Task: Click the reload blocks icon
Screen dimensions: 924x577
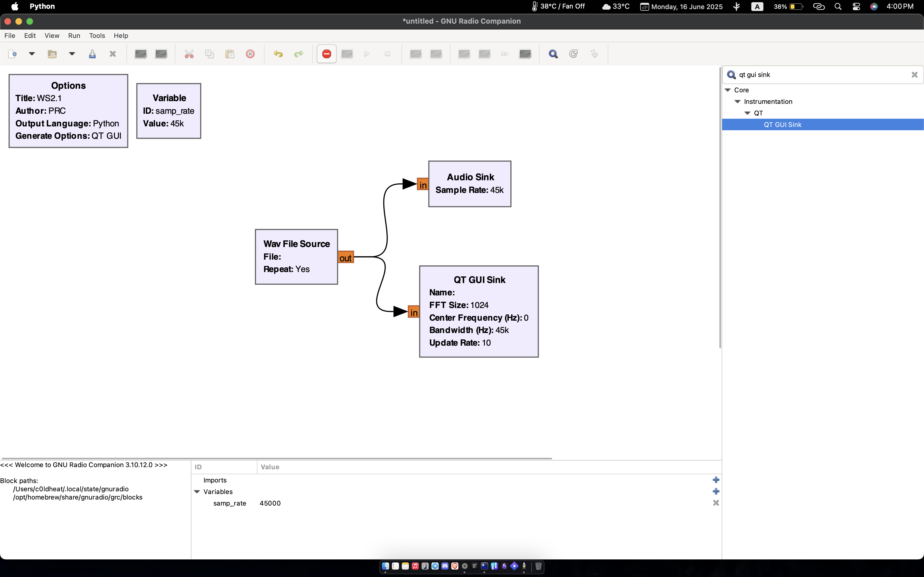Action: 573,54
